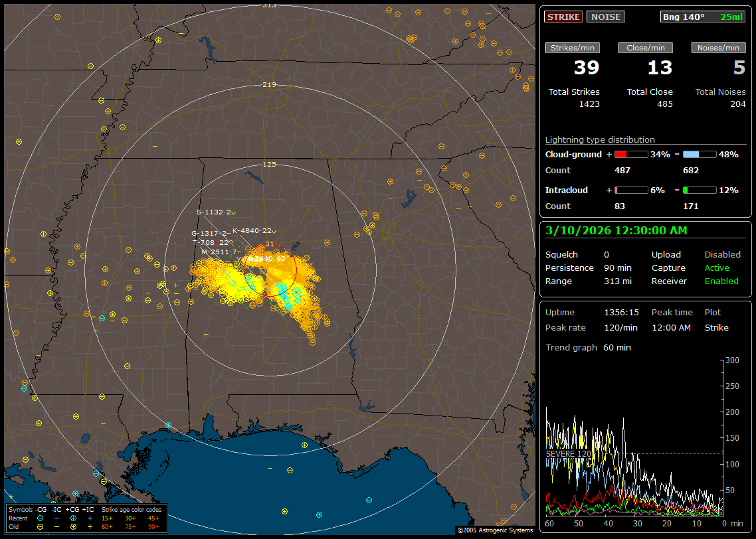756x539 pixels.
Task: Click the Close/min label button
Action: [x=646, y=48]
